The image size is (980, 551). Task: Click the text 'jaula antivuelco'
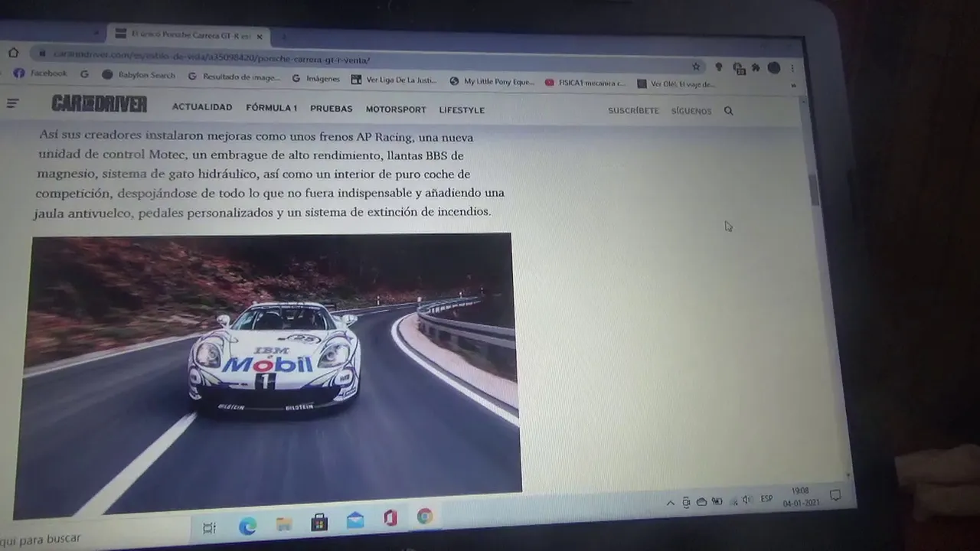(x=82, y=214)
